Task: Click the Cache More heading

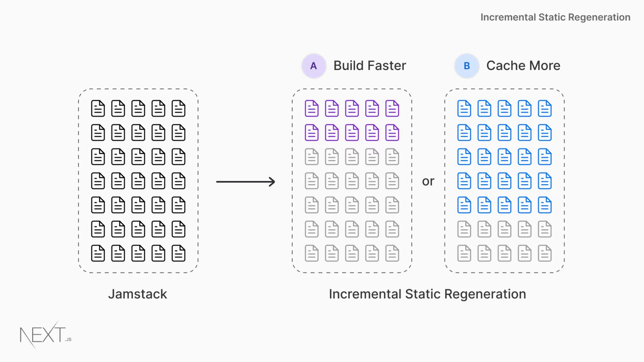Action: pyautogui.click(x=523, y=66)
